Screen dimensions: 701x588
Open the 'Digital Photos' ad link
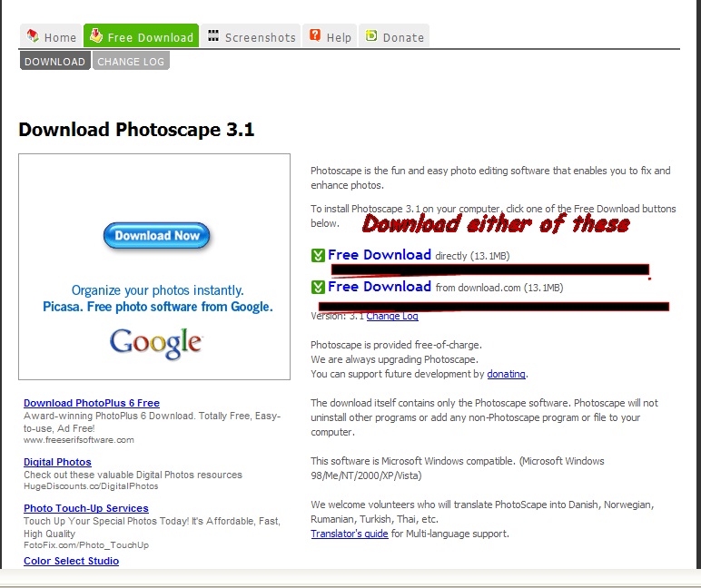point(57,462)
